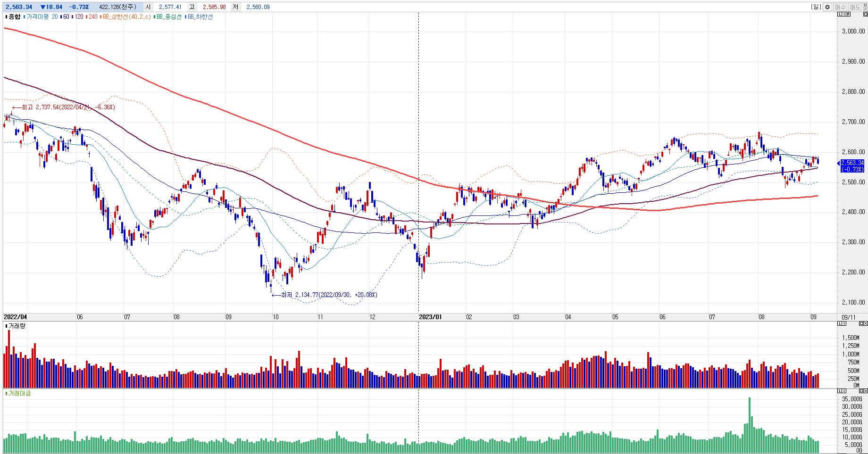Screen dimensions: 868x454
Task: Click the 거래대금 indicator label
Action: click(19, 393)
